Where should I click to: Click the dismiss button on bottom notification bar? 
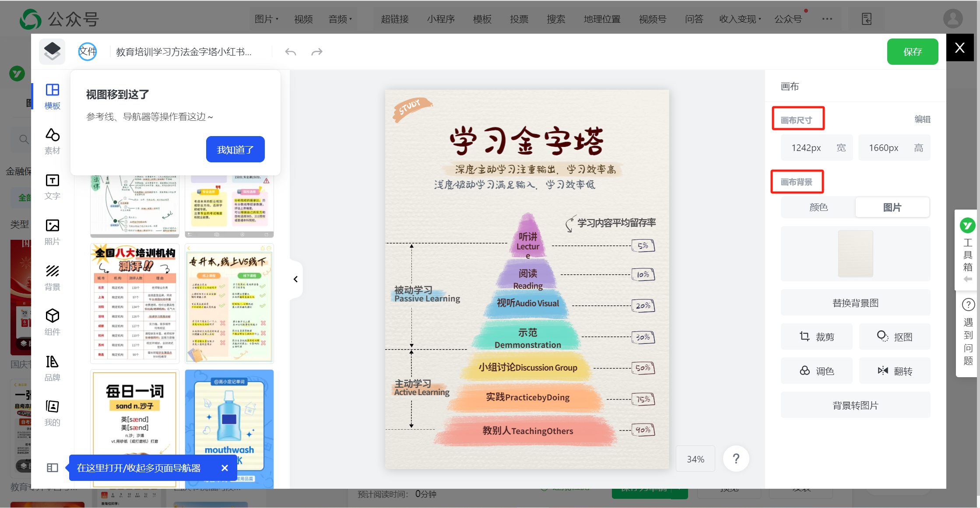tap(224, 467)
